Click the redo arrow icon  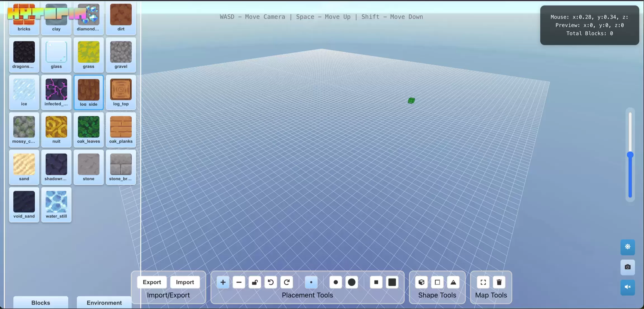point(287,282)
